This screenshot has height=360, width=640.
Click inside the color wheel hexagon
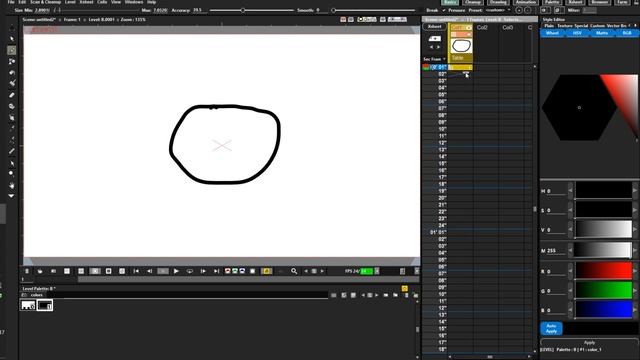[x=579, y=108]
